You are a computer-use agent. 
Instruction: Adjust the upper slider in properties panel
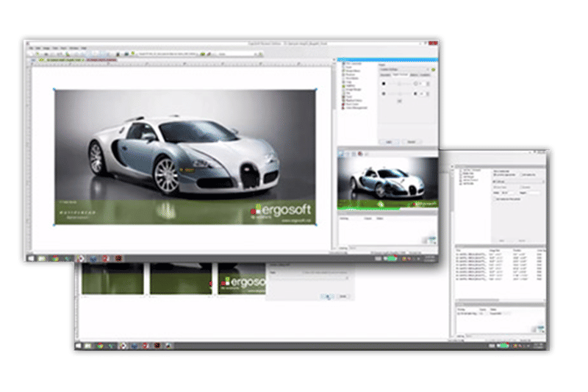click(399, 84)
